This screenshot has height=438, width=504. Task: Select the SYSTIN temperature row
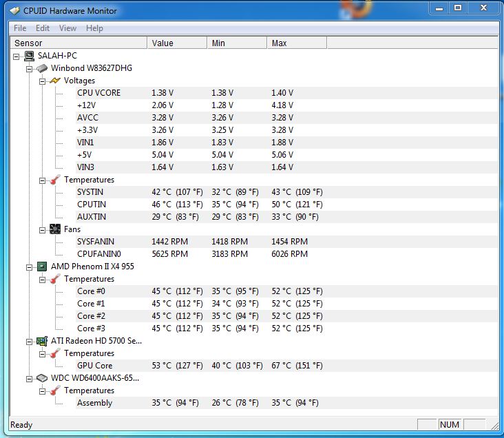coord(286,192)
